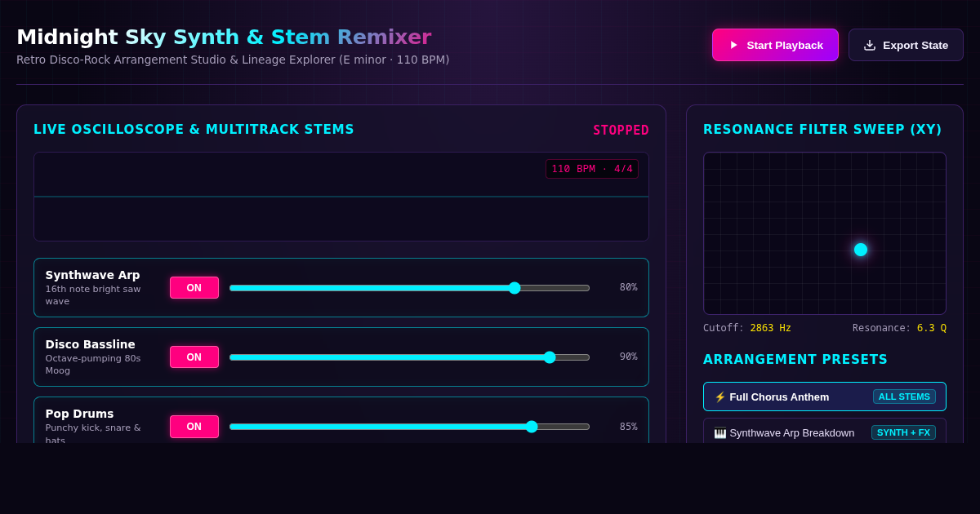Viewport: 980px width, 514px height.
Task: Click the 'Octave-pumping 80s Moog' description
Action: pos(93,365)
